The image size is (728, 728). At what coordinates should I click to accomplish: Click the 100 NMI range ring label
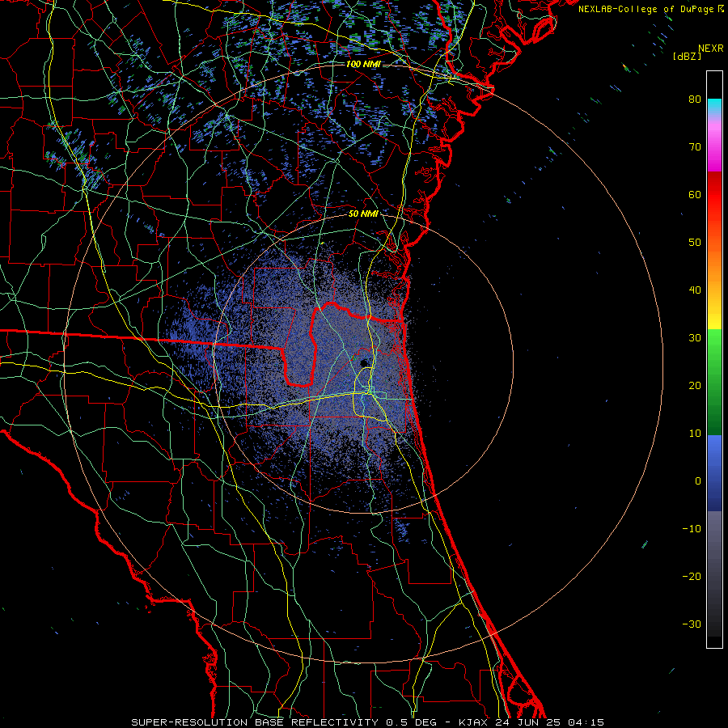[363, 64]
